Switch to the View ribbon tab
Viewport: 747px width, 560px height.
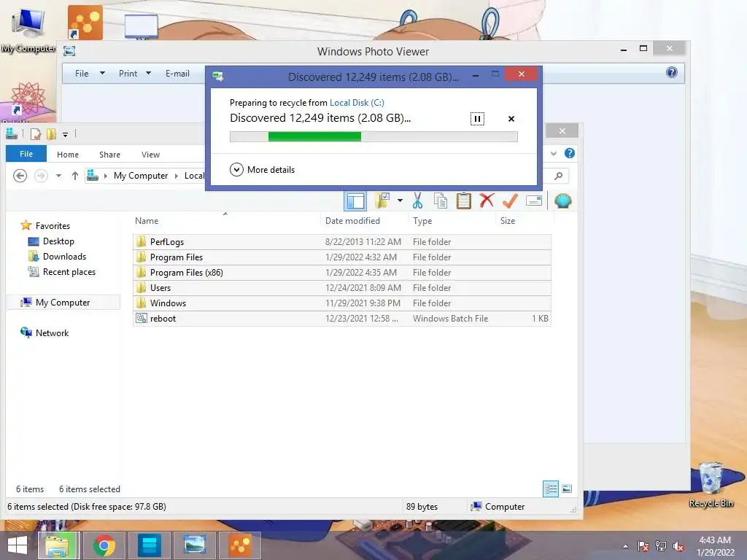point(150,155)
